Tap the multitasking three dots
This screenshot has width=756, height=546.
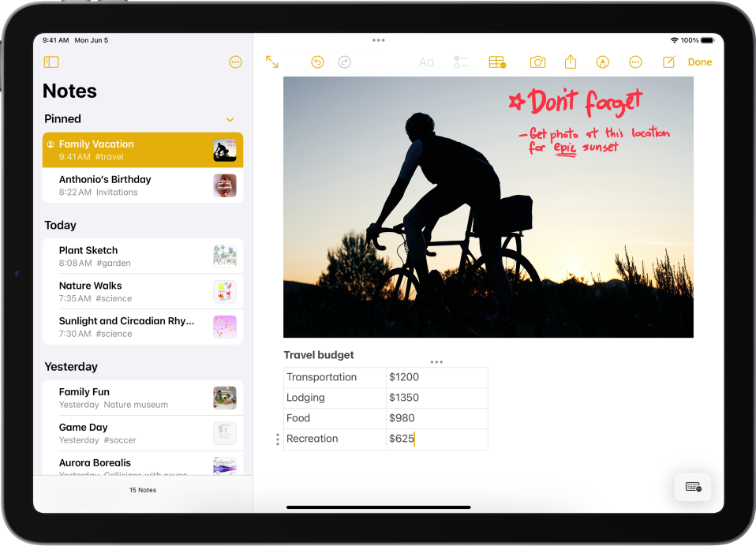pyautogui.click(x=379, y=40)
